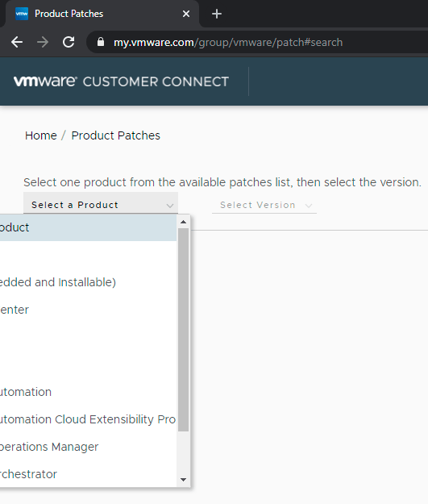
Task: Choose the 'edded and Installable)' option
Action: pyautogui.click(x=88, y=282)
